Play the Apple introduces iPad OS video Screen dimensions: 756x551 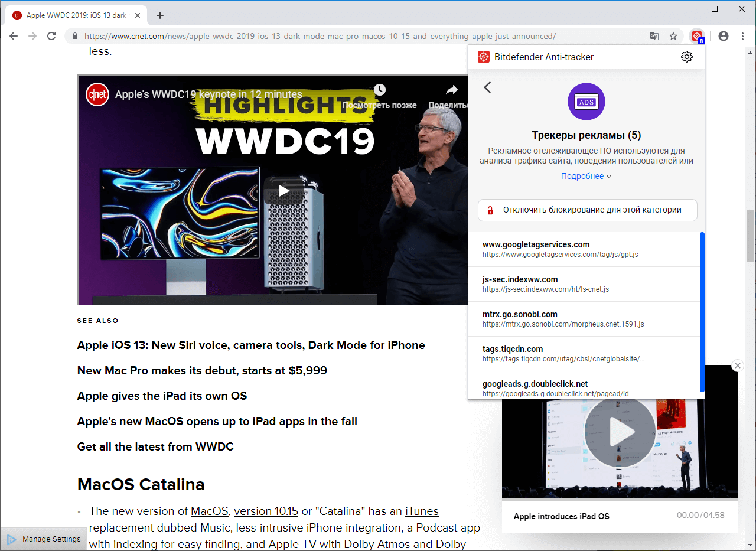[620, 432]
